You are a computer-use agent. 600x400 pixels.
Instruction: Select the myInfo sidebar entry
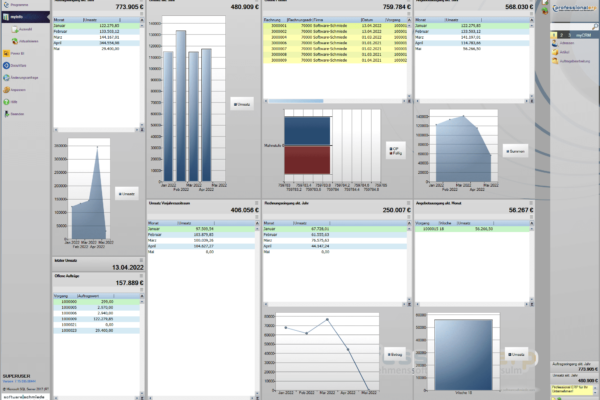pyautogui.click(x=20, y=17)
